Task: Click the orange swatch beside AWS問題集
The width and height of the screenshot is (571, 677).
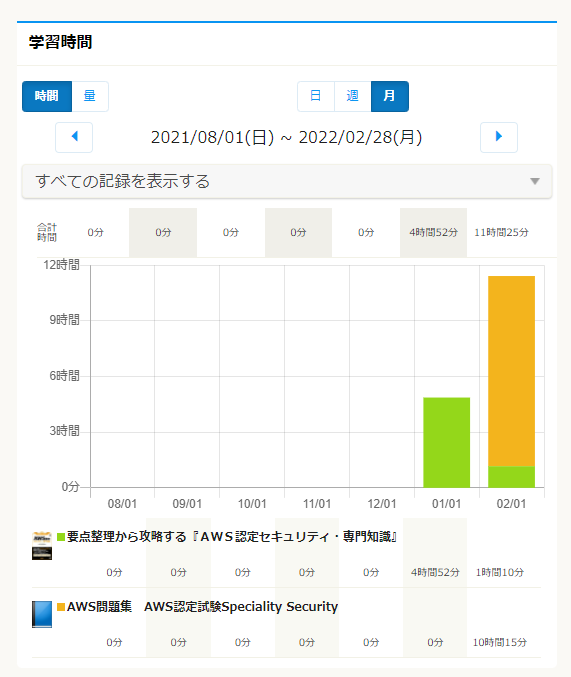Action: point(61,607)
